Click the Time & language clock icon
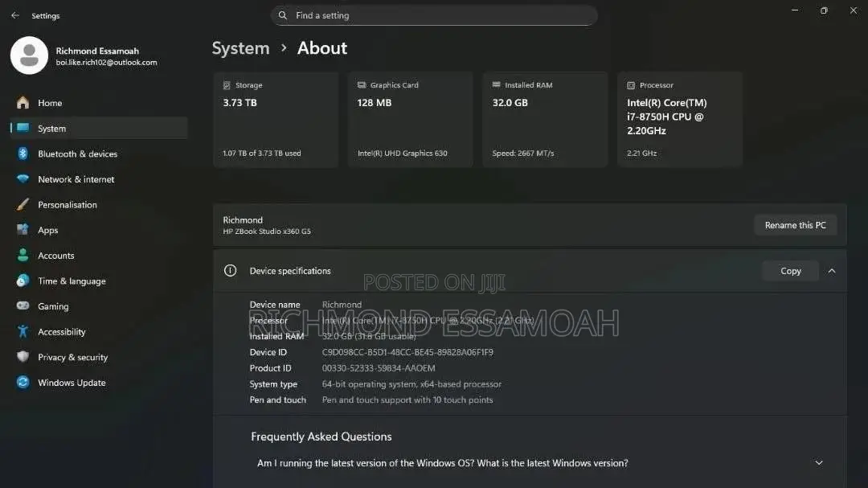This screenshot has height=488, width=868. coord(23,281)
